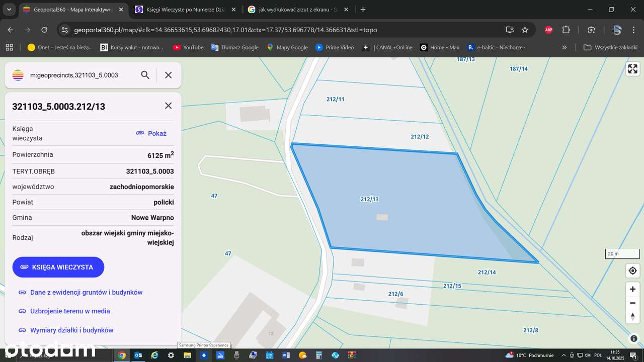The height and width of the screenshot is (362, 644).
Task: Click the building inside parcel 212/13
Action: (382, 217)
